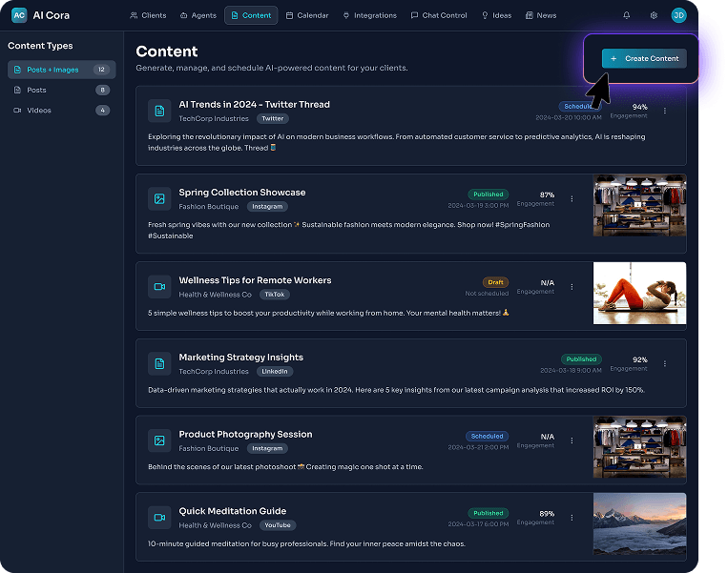Click Published badge on Marketing Strategy Insights
The height and width of the screenshot is (573, 728).
(581, 359)
